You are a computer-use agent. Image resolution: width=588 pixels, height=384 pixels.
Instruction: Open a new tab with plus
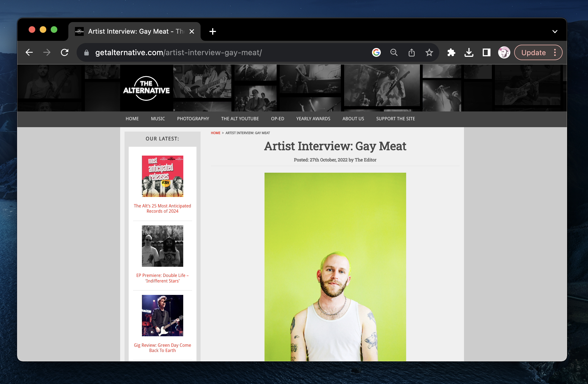(x=212, y=31)
